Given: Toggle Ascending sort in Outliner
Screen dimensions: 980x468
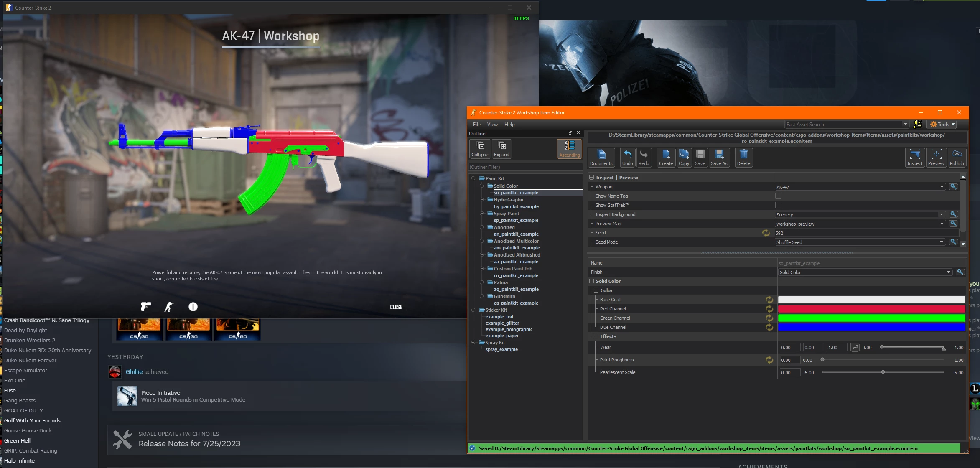Looking at the screenshot, I should [569, 149].
